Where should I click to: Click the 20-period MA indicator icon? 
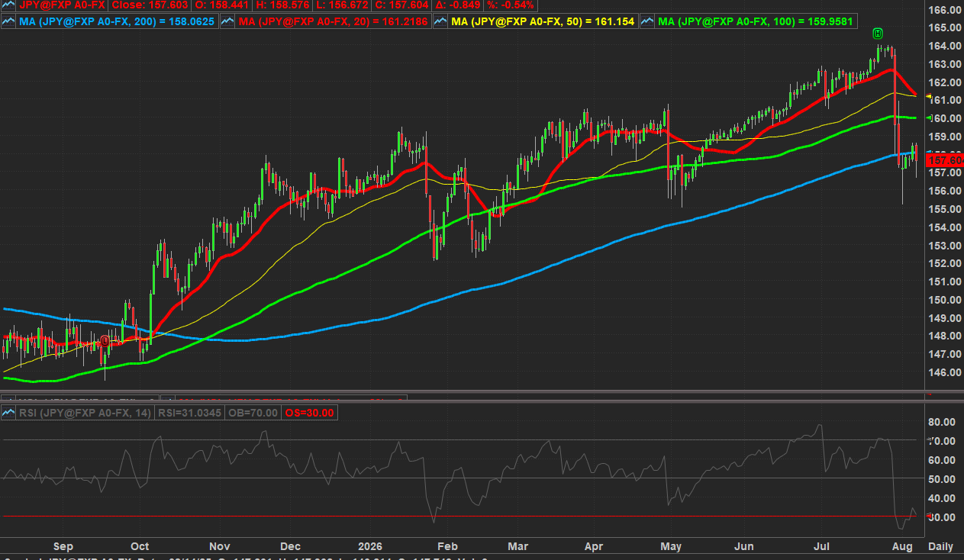coord(227,21)
